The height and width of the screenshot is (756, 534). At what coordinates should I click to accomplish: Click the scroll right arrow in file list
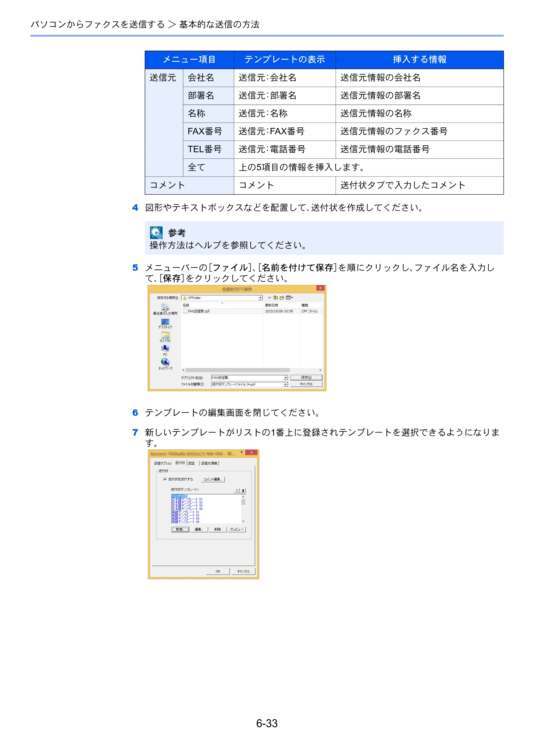[320, 370]
